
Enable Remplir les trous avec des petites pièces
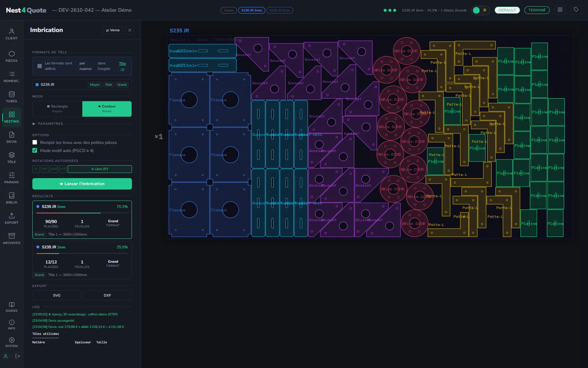coord(35,142)
